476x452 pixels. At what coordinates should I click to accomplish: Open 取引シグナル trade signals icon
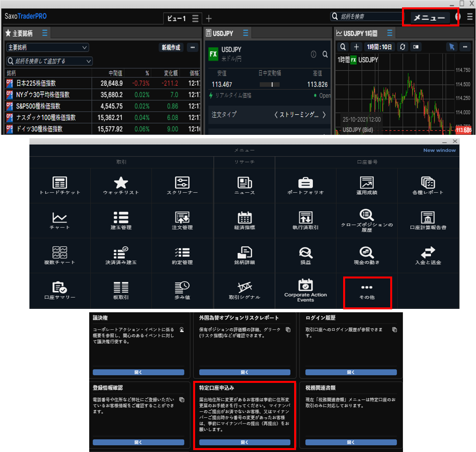(245, 290)
